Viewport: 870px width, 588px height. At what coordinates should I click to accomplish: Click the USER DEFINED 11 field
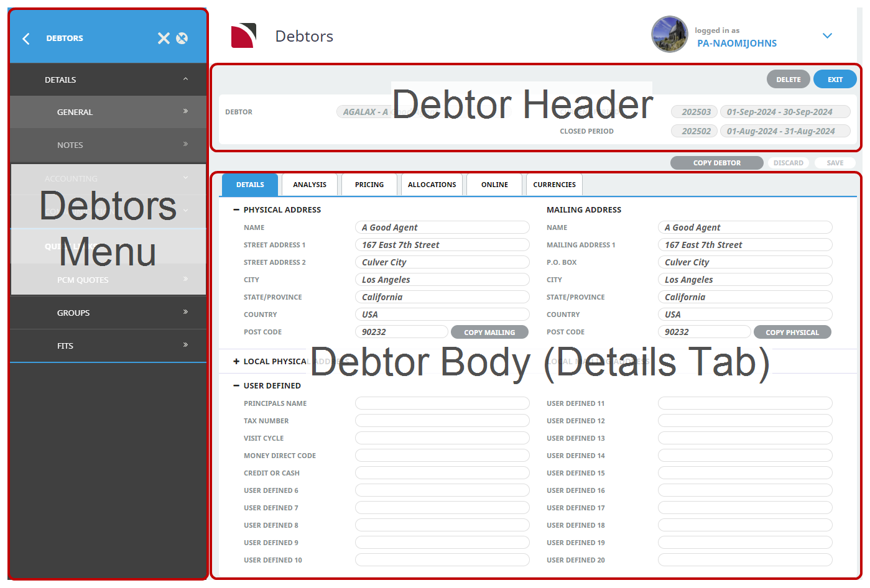pos(745,403)
